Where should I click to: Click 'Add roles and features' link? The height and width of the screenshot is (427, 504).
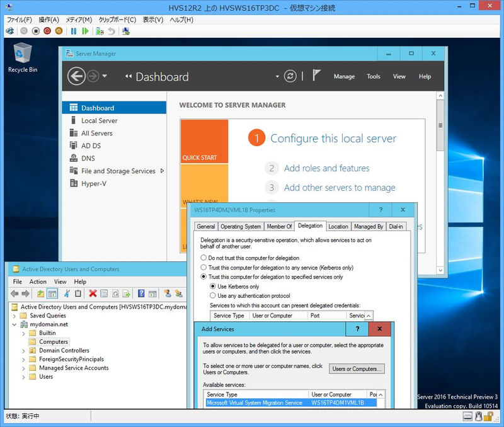pos(326,168)
